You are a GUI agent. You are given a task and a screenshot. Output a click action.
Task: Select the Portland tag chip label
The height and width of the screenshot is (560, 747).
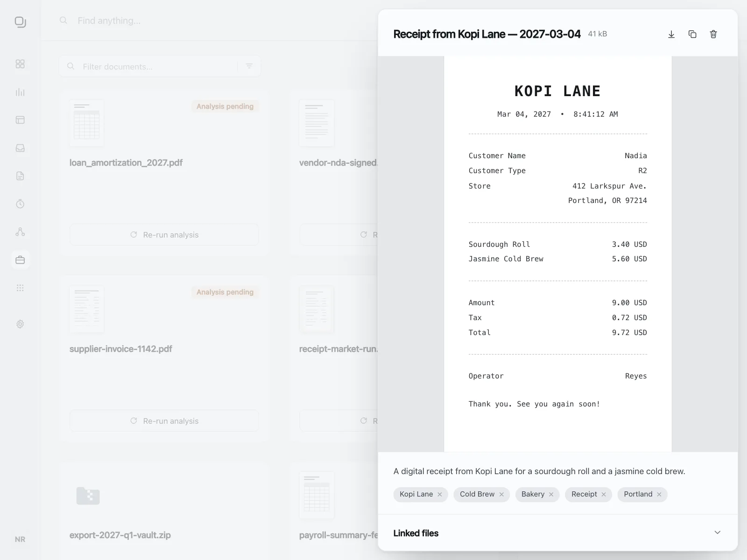[x=638, y=494]
